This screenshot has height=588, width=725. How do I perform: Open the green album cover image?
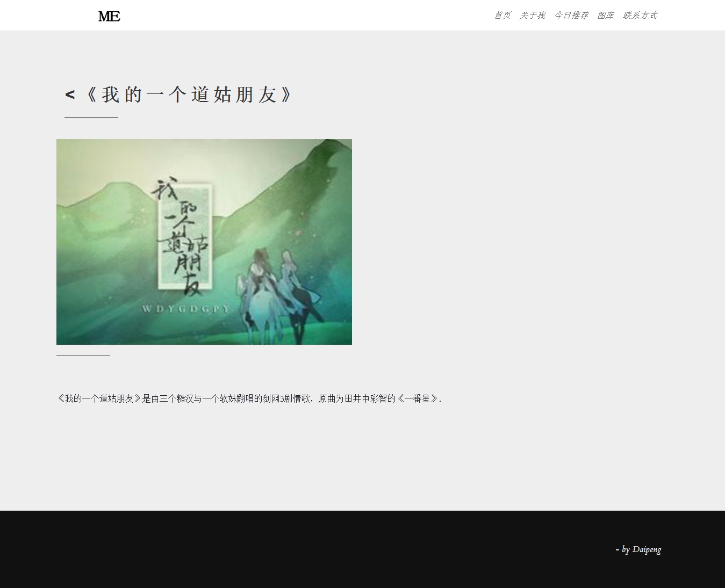[x=204, y=242]
